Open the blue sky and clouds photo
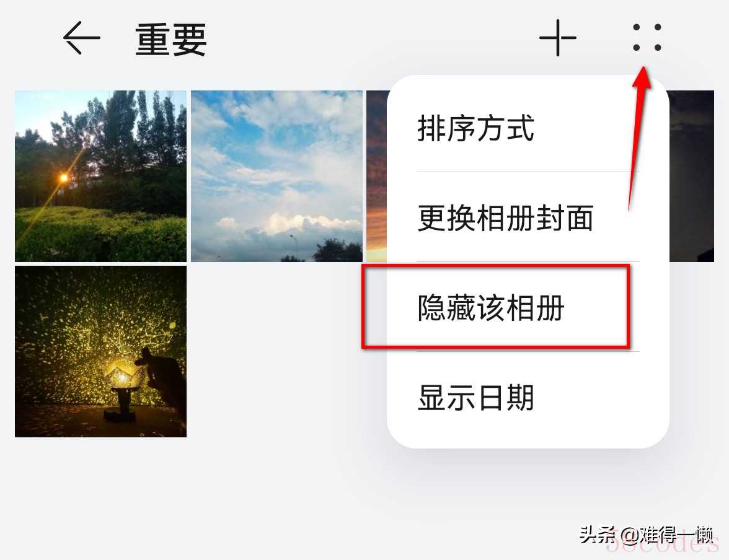729x560 pixels. (x=276, y=176)
